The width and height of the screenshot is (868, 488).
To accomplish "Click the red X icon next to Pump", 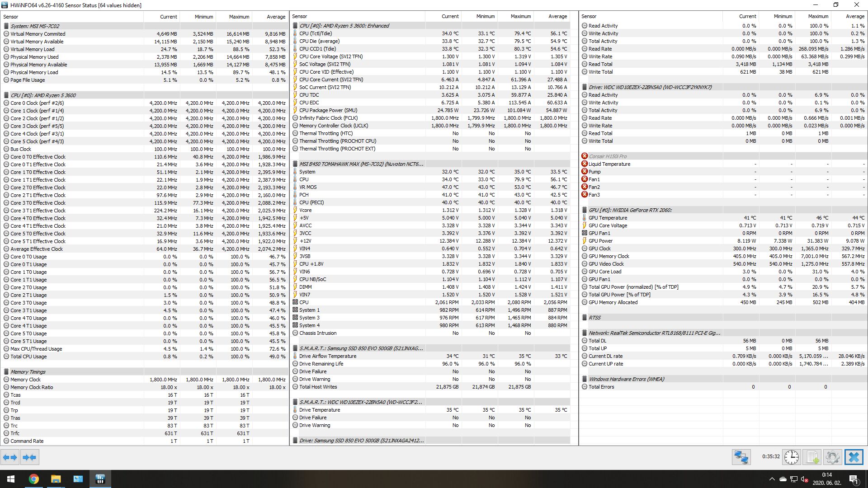I will pyautogui.click(x=585, y=172).
